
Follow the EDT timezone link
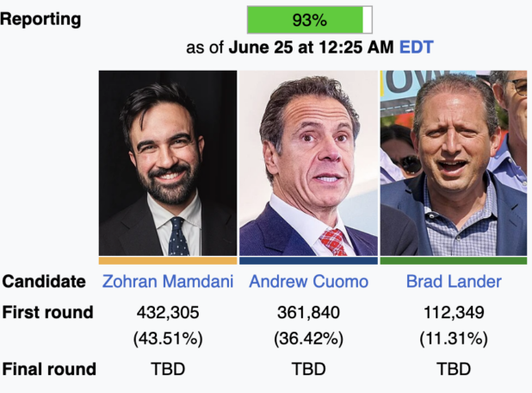tap(417, 47)
